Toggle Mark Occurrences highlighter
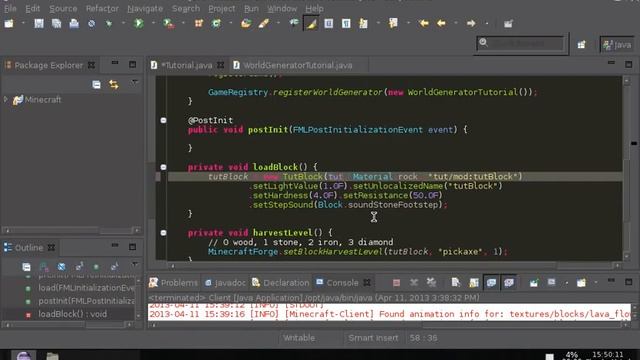This screenshot has width=640, height=360. (x=311, y=24)
